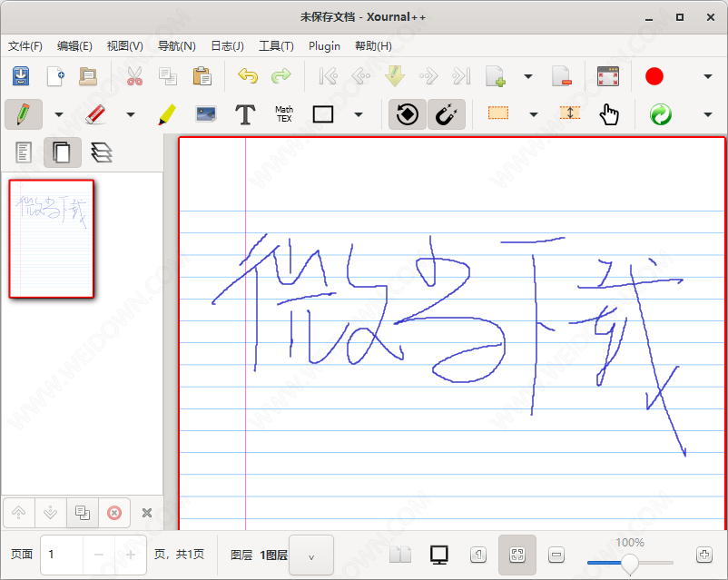Pick the red pen color swatch
Screen dimensions: 728x580
click(x=654, y=76)
